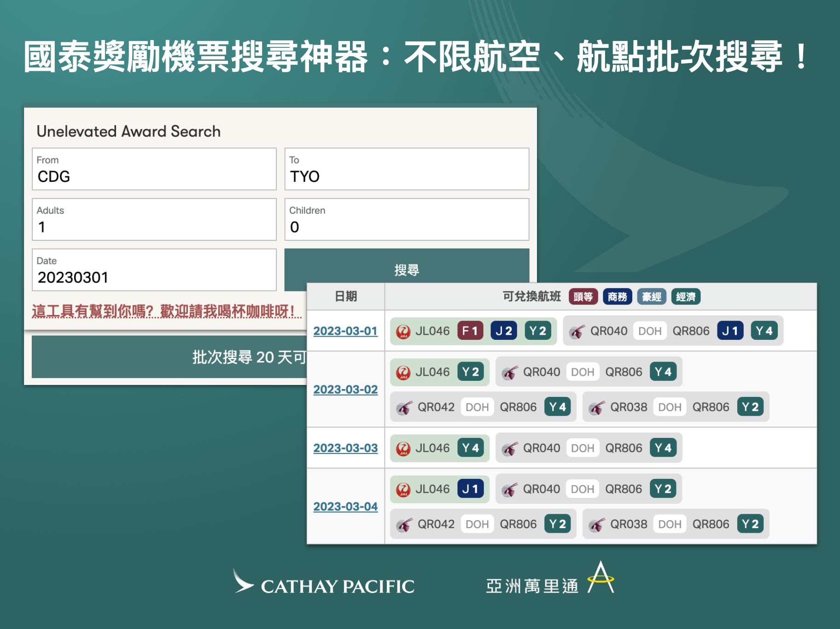Switch to the 經濟 economy filter
Viewport: 840px width, 629px height.
(686, 297)
